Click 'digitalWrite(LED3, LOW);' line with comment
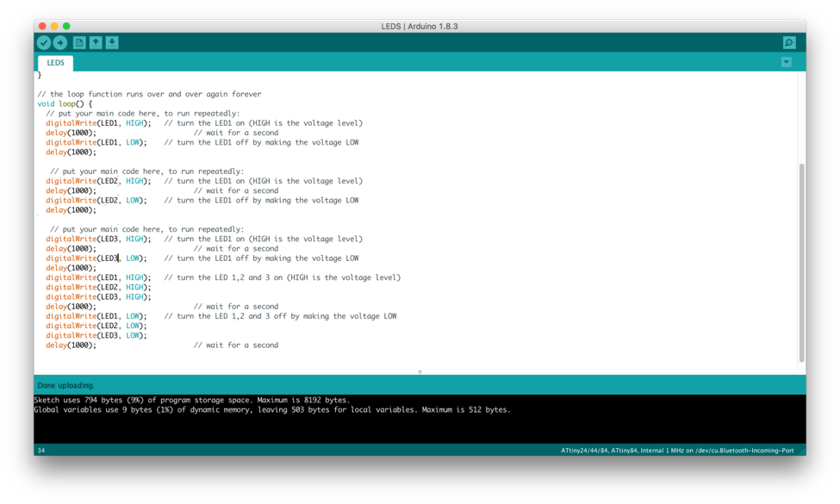The image size is (840, 504). pyautogui.click(x=202, y=258)
